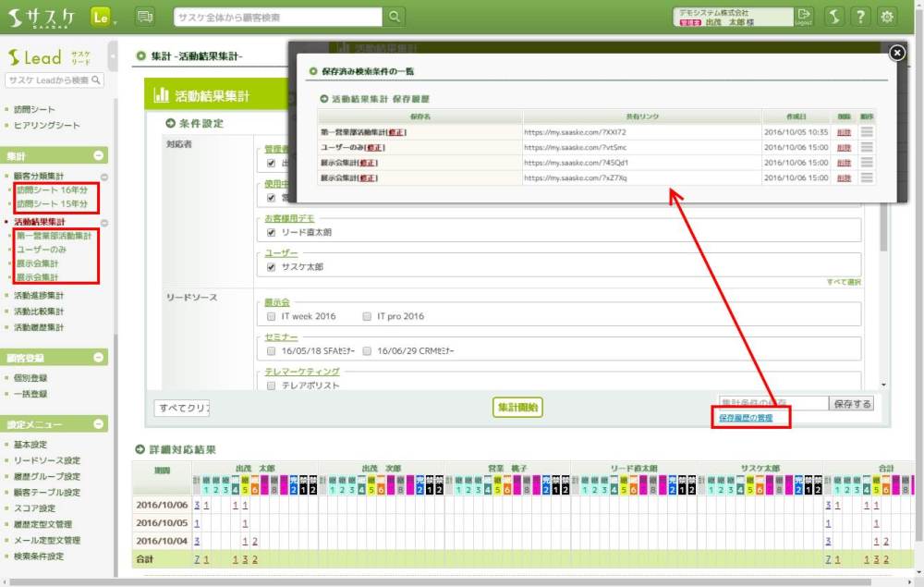Click reorder handle for ユーザーのみ row
Viewport: 924px width, 587px height.
click(x=866, y=148)
